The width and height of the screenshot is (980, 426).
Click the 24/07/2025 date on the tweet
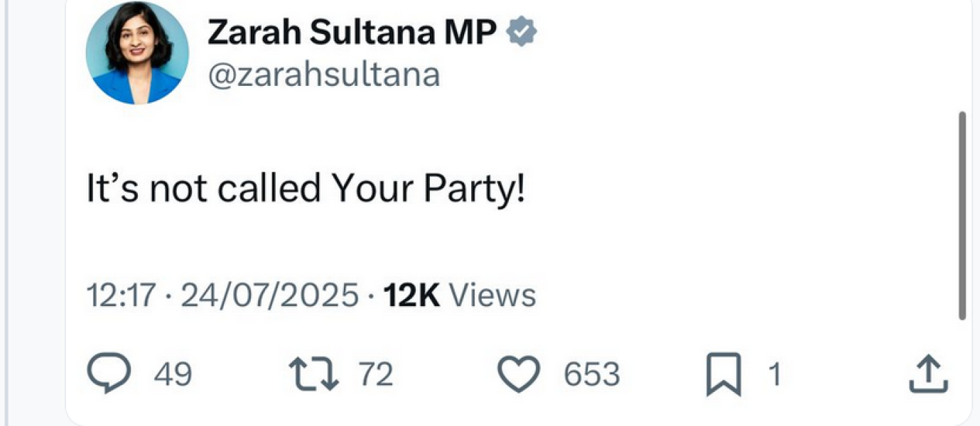270,295
